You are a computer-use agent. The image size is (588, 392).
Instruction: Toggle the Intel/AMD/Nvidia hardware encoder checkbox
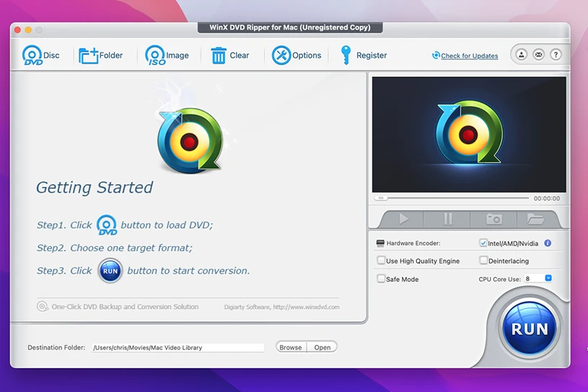pos(483,243)
